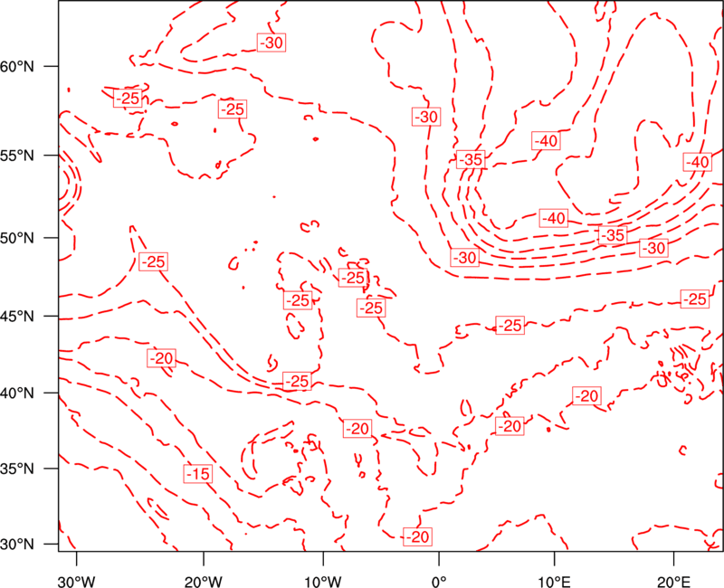Click the -20 contour label near 42°N, 24°W
Image resolution: width=724 pixels, height=588 pixels.
point(162,358)
